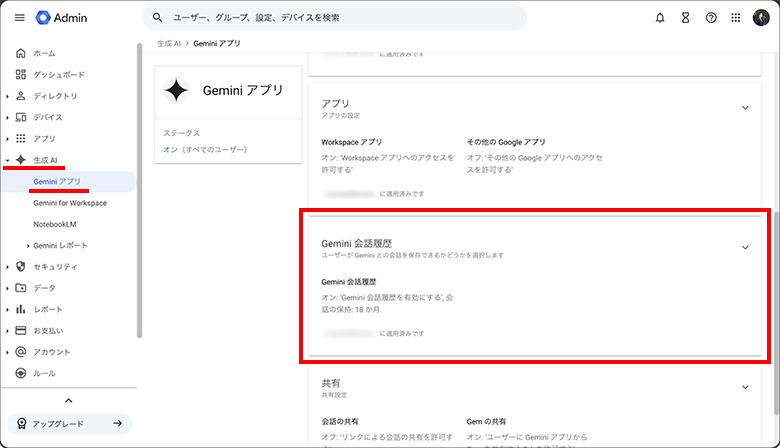Expand the Gemini レポート submenu arrow

(28, 246)
